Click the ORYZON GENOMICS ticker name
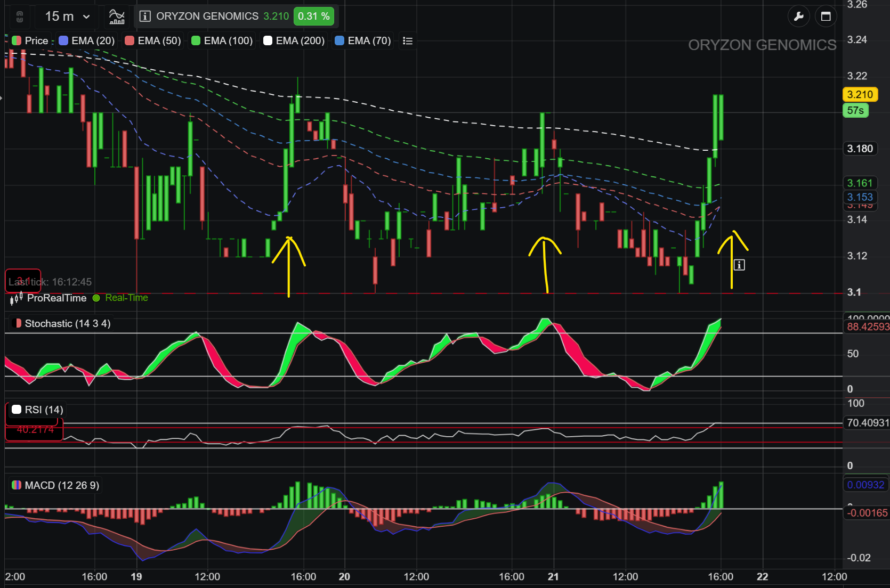 tap(207, 17)
